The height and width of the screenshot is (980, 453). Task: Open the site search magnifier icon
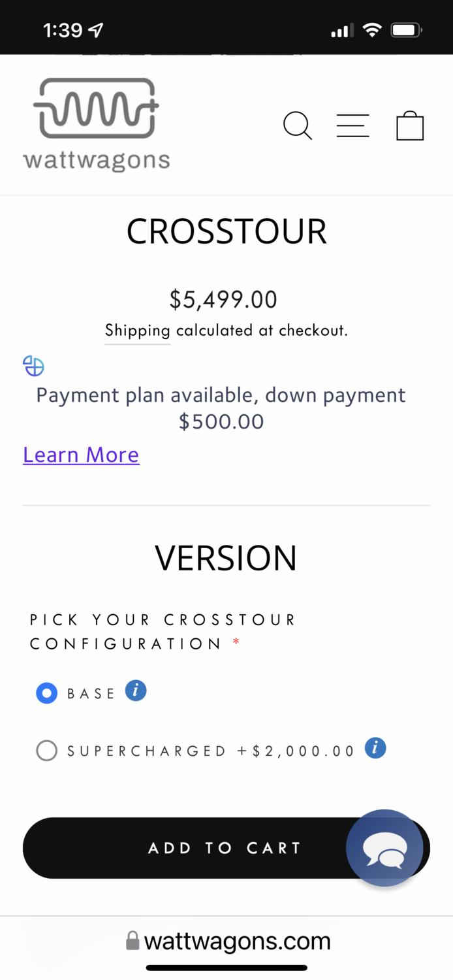point(297,125)
